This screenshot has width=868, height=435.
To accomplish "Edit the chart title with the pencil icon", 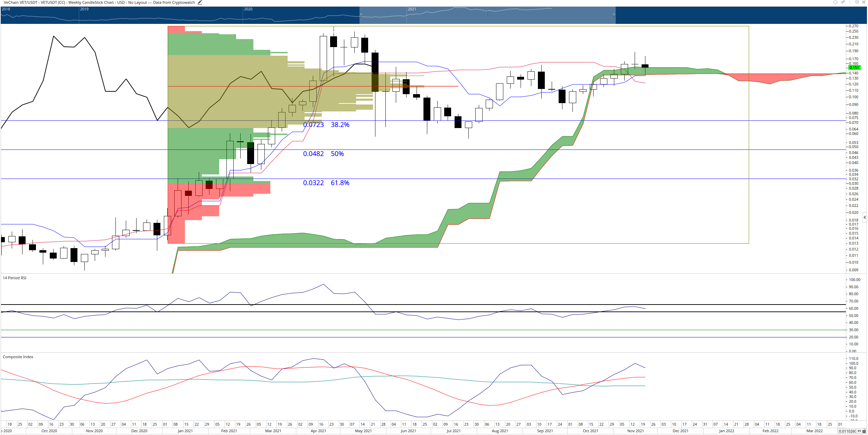I will 200,2.
